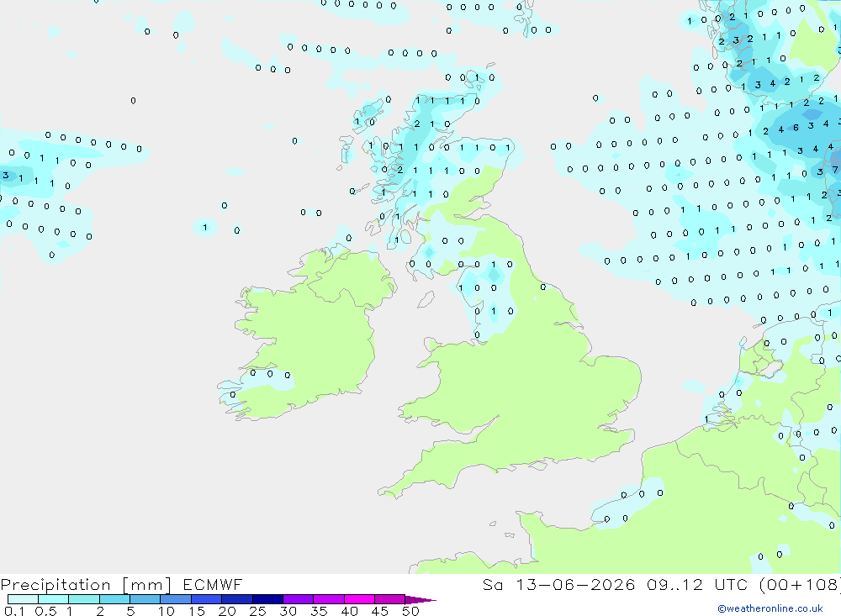Image resolution: width=841 pixels, height=616 pixels.
Task: Select the 20–25 mm navy legend swatch
Action: coord(236,599)
